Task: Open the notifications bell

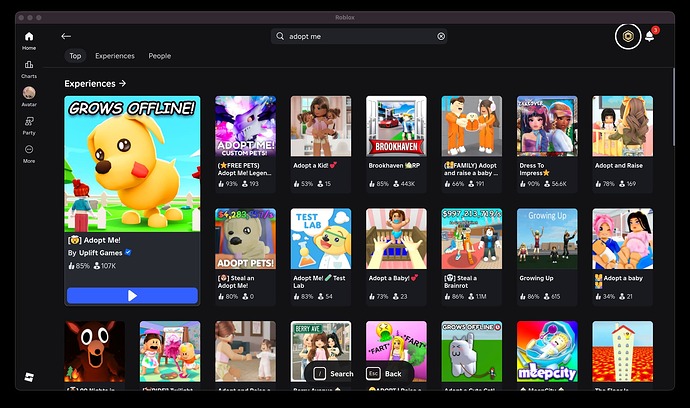Action: pyautogui.click(x=650, y=36)
